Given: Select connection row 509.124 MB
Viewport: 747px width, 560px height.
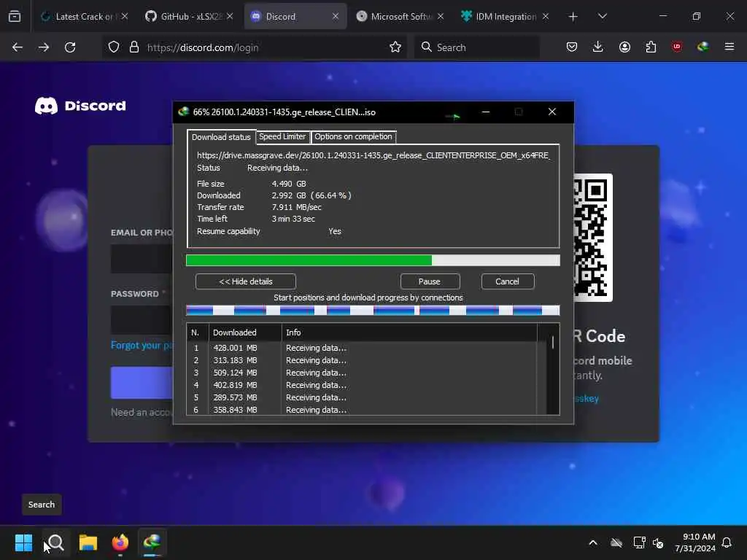Looking at the screenshot, I should [x=362, y=373].
